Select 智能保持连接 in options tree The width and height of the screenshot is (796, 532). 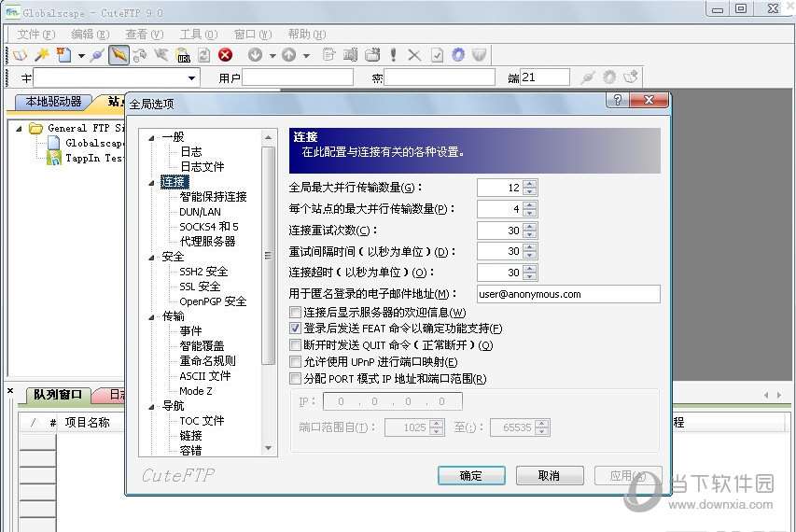(213, 197)
